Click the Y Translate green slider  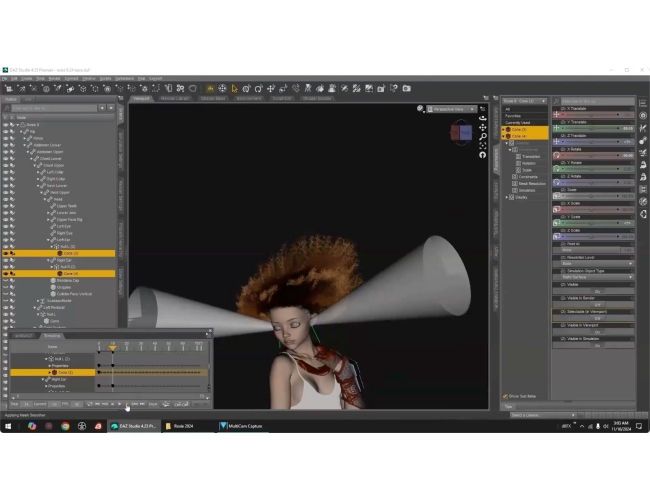[x=594, y=129]
